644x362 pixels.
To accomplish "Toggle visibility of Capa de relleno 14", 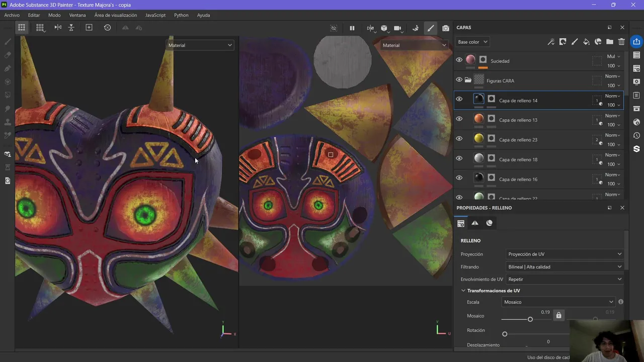I will coord(459,99).
